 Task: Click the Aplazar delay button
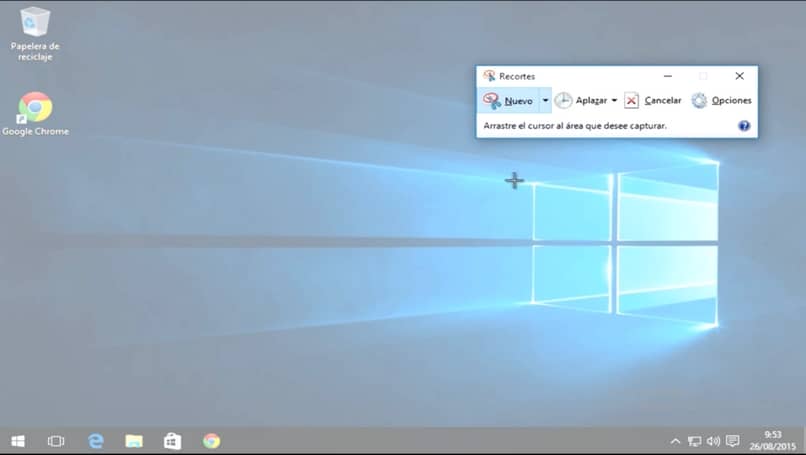coord(581,101)
